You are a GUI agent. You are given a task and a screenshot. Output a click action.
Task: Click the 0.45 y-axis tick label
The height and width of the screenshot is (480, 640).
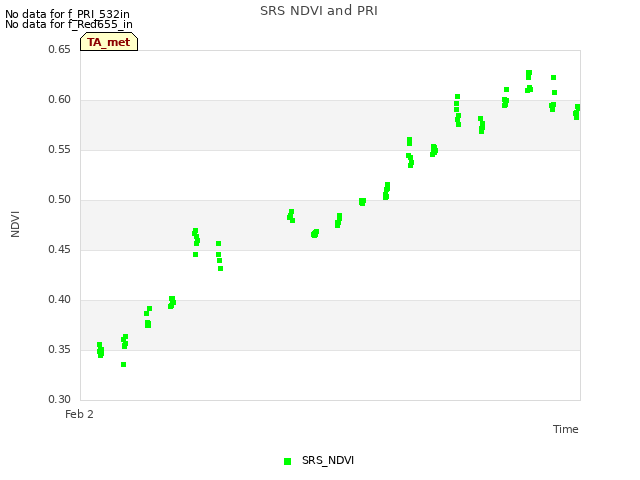pos(60,249)
